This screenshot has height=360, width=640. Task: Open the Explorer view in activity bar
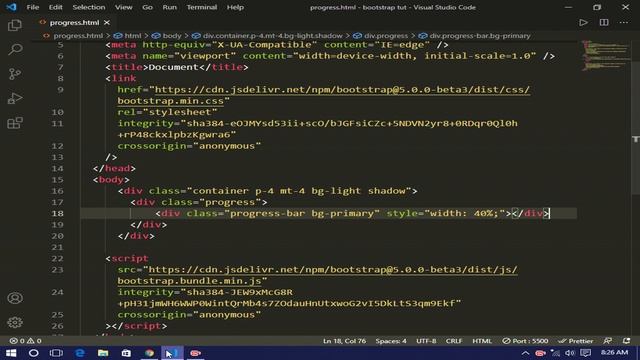click(x=15, y=25)
